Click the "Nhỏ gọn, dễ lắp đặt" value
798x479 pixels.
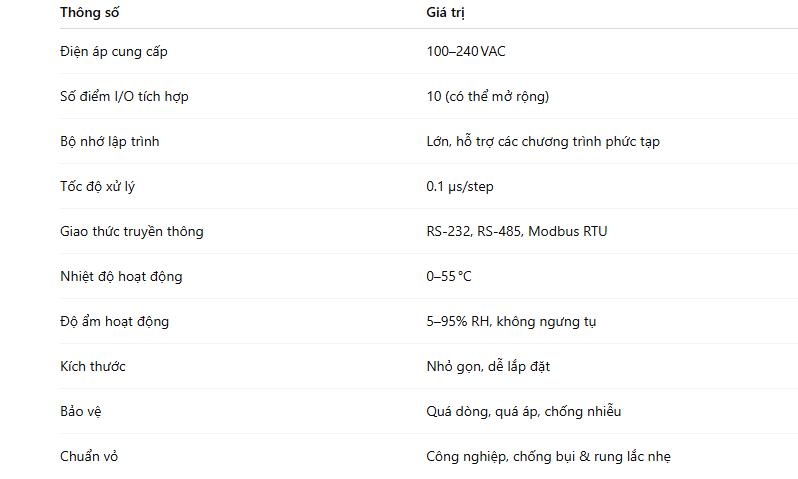point(488,366)
